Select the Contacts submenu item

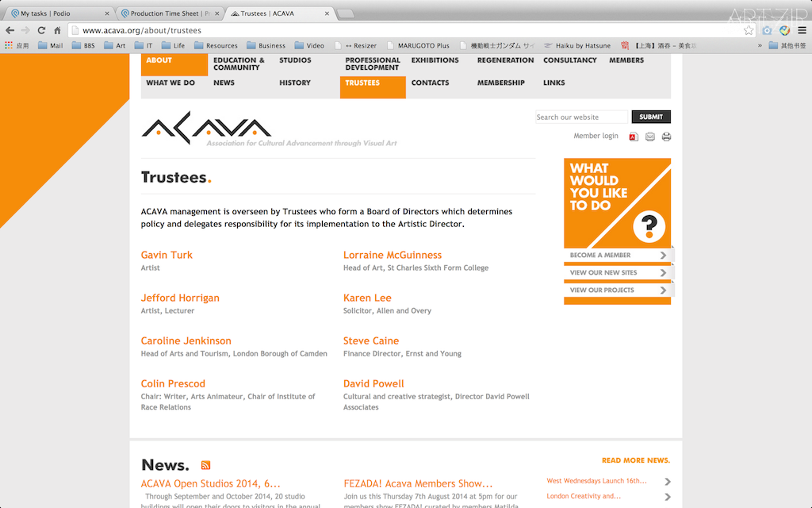(x=430, y=83)
